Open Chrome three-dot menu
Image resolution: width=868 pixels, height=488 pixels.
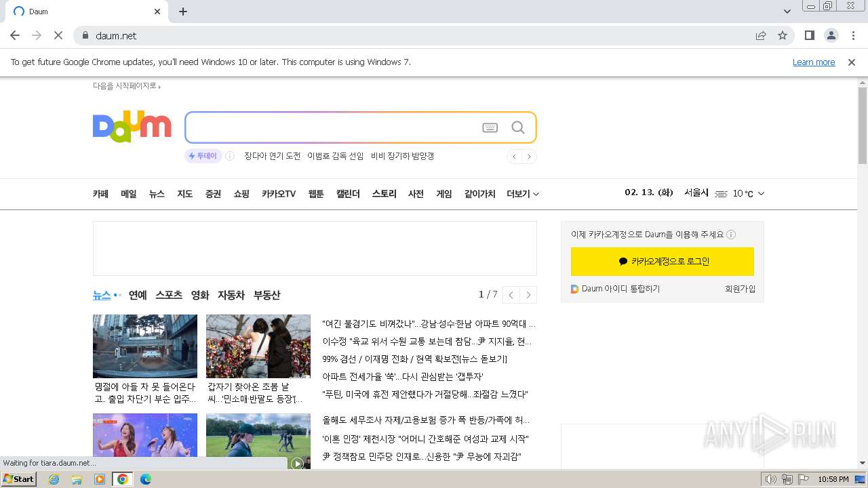pyautogui.click(x=853, y=35)
